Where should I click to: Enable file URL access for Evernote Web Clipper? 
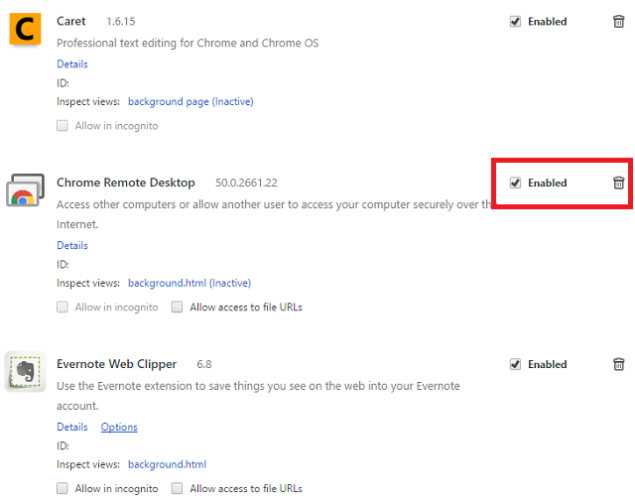pos(177,489)
